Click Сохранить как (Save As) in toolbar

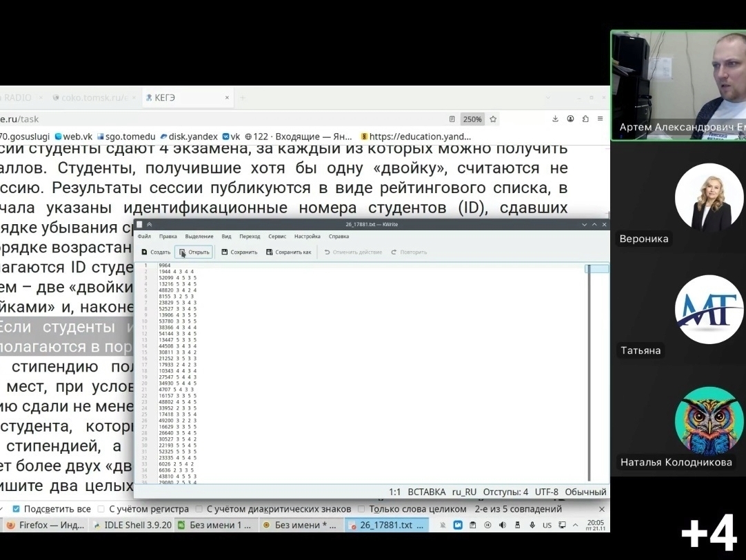click(x=288, y=252)
